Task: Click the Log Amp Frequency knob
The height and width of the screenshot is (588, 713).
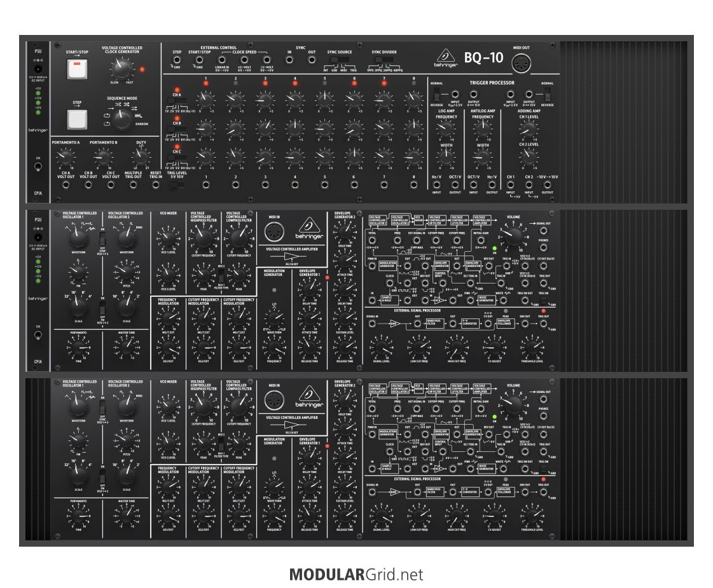Action: tap(446, 129)
